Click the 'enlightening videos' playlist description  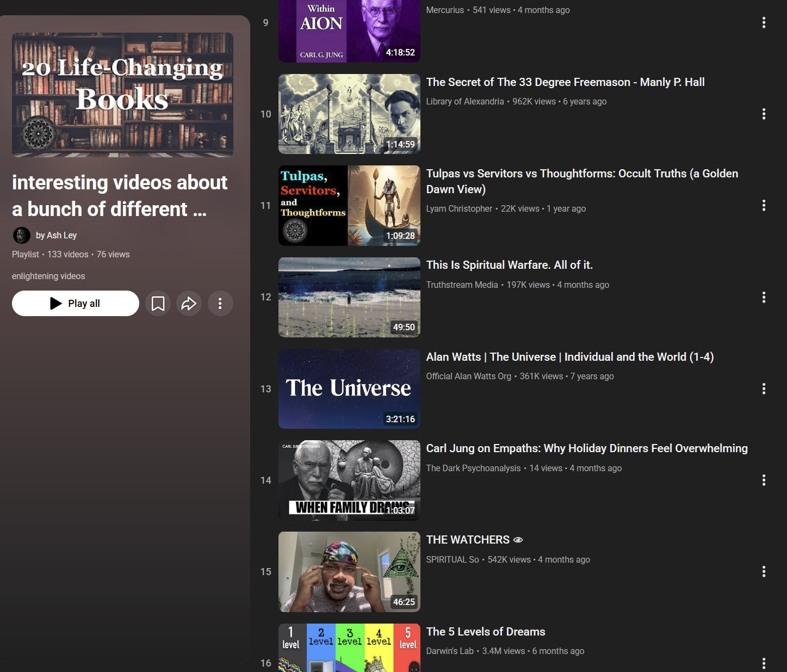[48, 276]
